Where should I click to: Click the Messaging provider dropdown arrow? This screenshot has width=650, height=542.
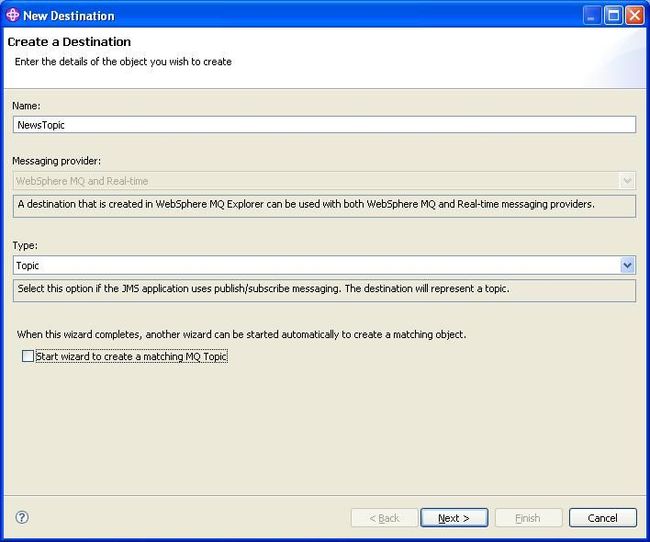click(x=627, y=181)
